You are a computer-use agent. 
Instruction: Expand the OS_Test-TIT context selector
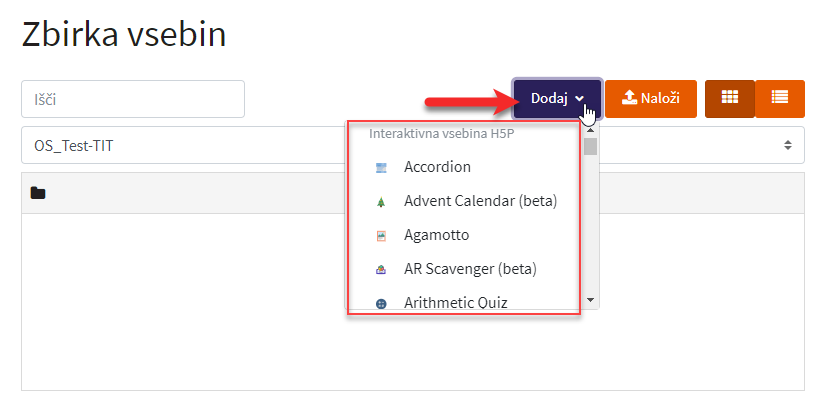pos(412,145)
